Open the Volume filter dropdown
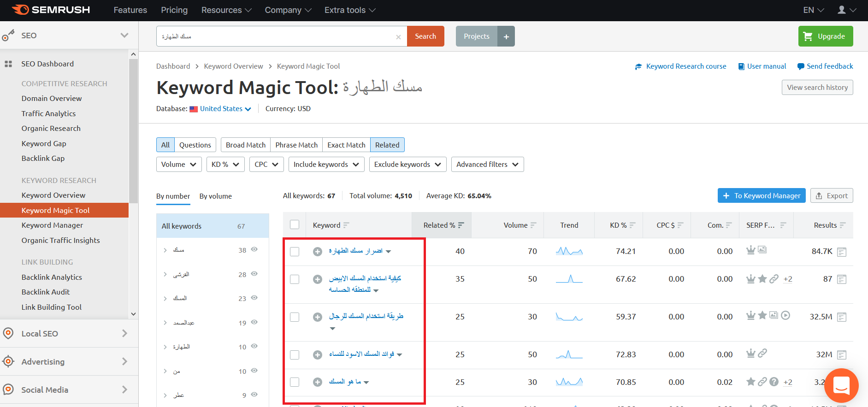This screenshot has height=407, width=868. click(179, 165)
